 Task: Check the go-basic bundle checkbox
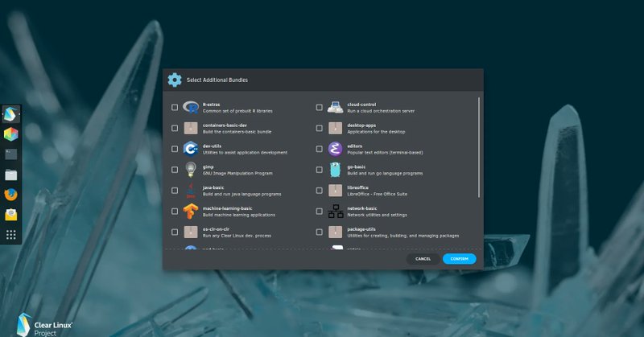(319, 170)
